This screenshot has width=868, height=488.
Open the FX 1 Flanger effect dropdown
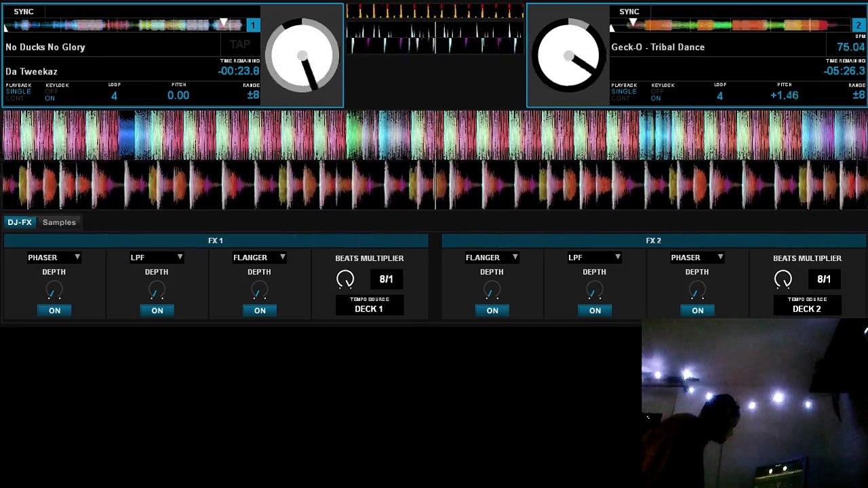tap(259, 258)
